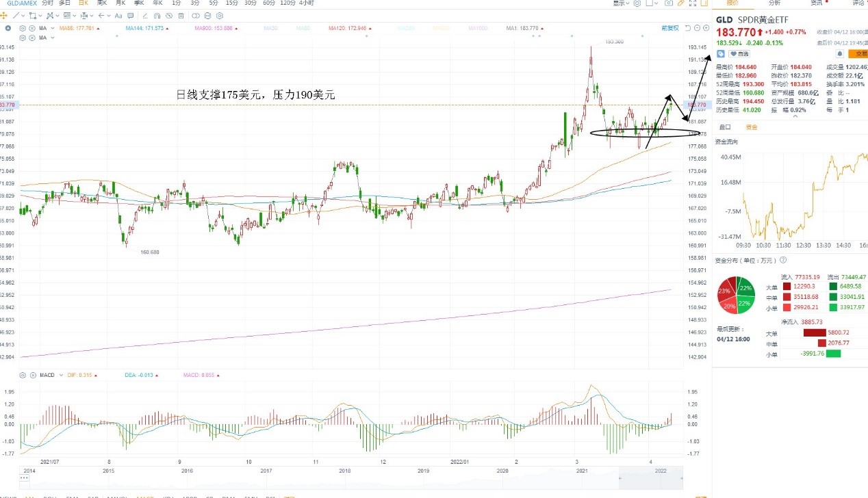The height and width of the screenshot is (498, 868).
Task: Select the Aa text annotation tool
Action: pyautogui.click(x=118, y=16)
